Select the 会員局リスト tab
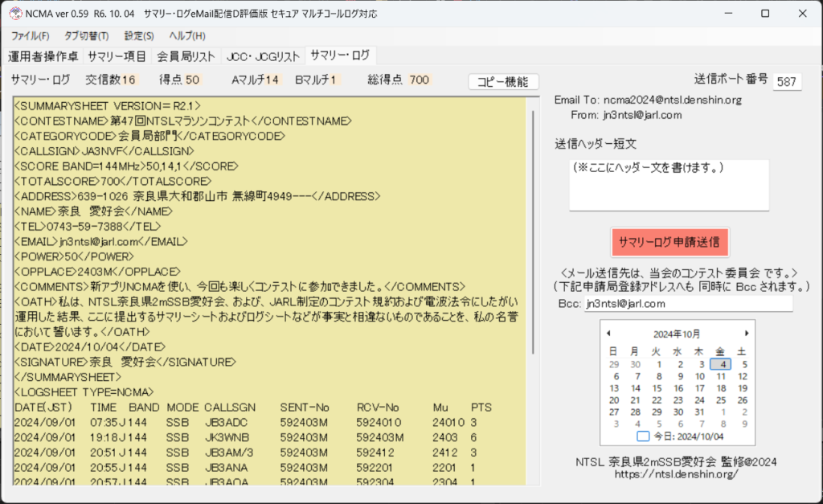 186,56
